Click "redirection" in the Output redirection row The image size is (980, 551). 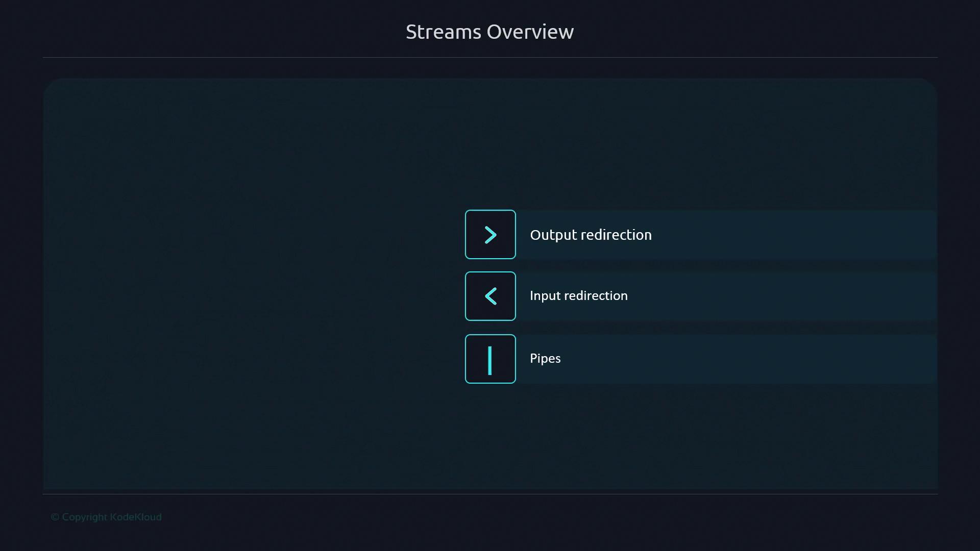(x=616, y=235)
